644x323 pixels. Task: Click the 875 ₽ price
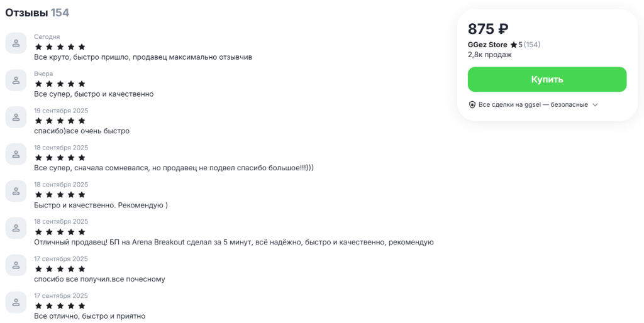coord(488,29)
